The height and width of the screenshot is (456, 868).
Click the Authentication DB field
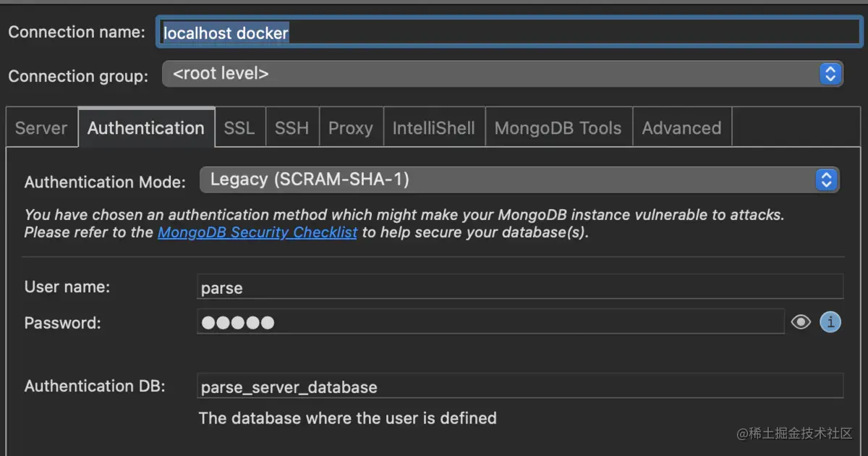coord(519,387)
